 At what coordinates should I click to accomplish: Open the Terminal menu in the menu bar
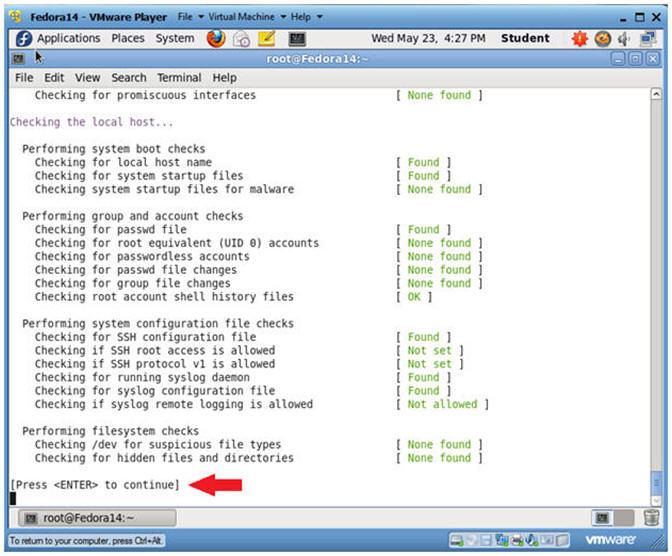click(x=179, y=78)
